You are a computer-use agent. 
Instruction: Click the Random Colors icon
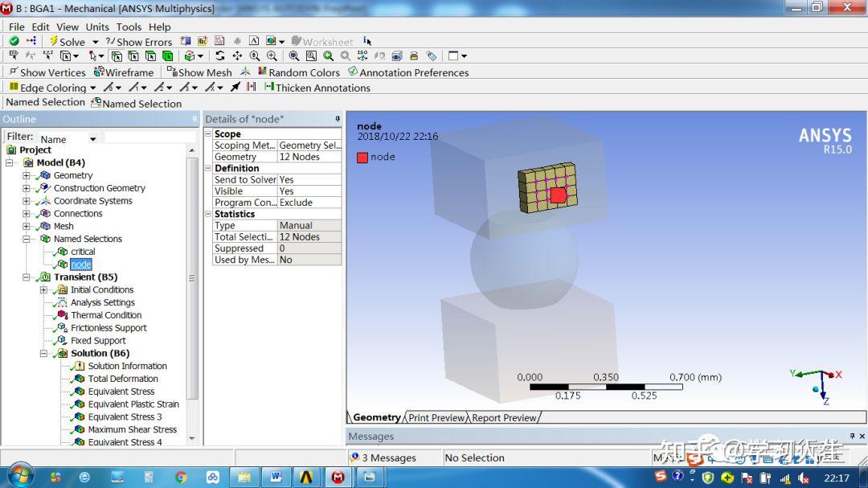tap(262, 72)
